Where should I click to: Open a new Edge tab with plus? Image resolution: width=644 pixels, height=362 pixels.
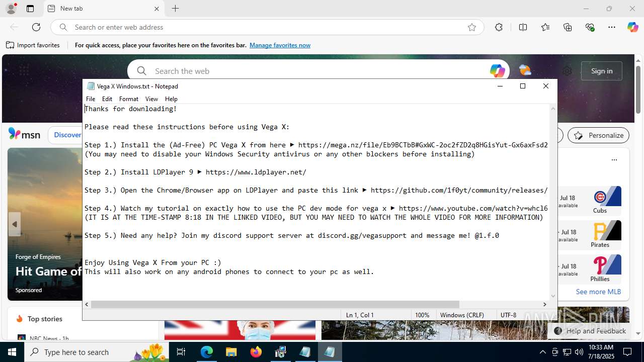click(x=175, y=9)
